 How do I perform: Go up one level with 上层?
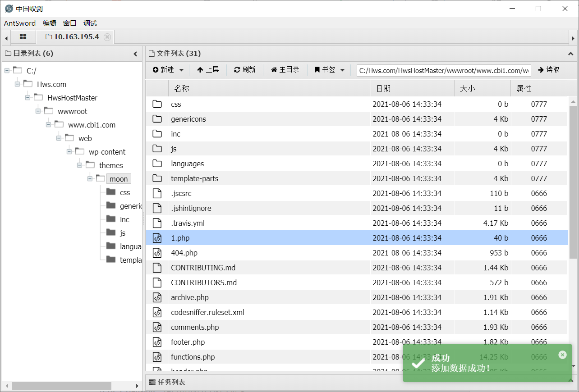(x=208, y=70)
